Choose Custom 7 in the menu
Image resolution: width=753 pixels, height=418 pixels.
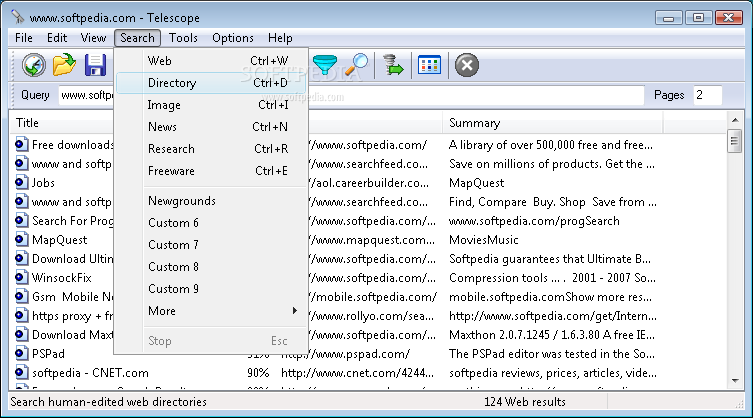[x=211, y=245]
